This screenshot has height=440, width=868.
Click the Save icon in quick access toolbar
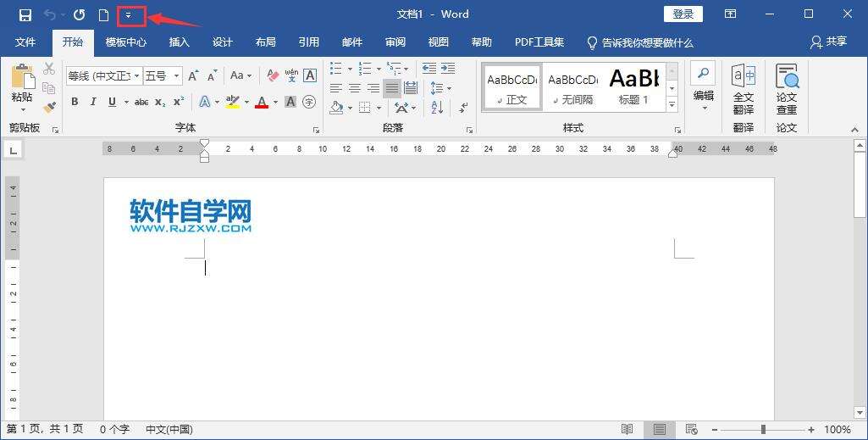click(x=25, y=14)
